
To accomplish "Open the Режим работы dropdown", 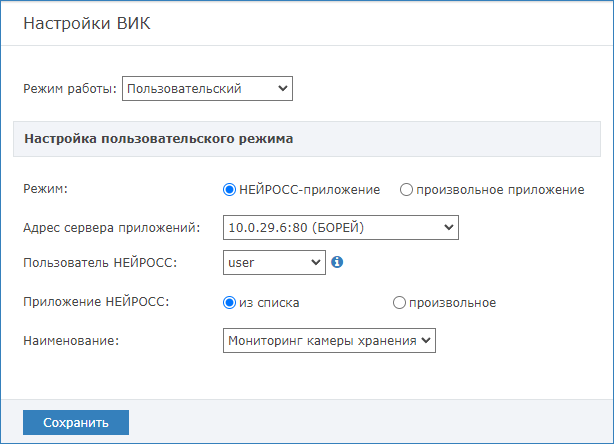I will pos(206,89).
